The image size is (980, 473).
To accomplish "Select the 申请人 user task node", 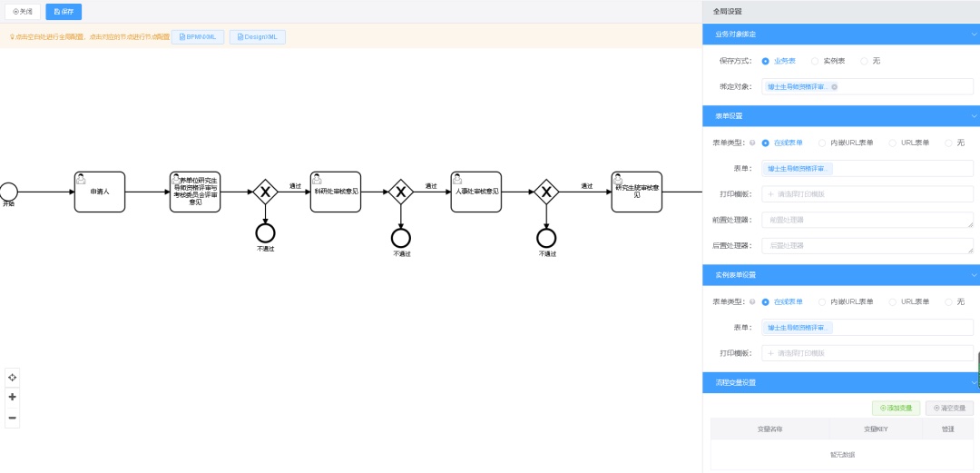I will click(x=100, y=192).
